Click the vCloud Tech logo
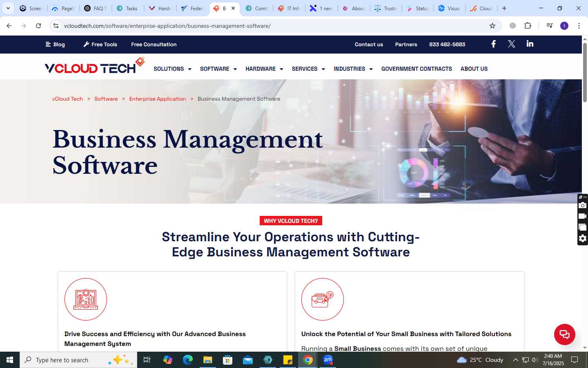The width and height of the screenshot is (588, 368). [x=95, y=66]
